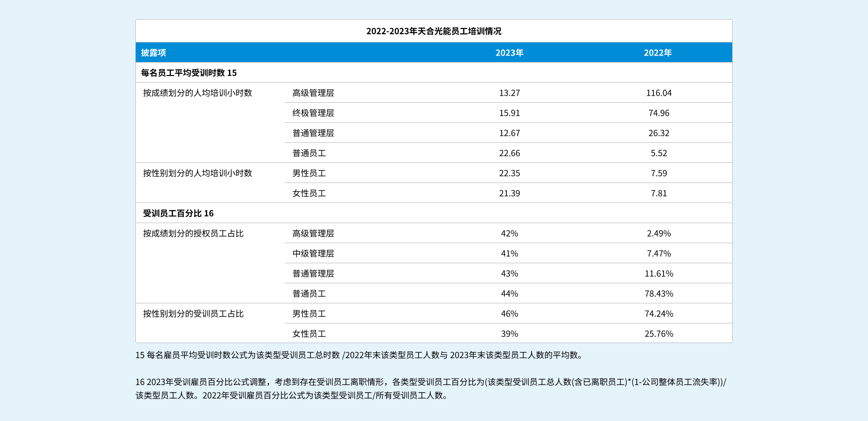The width and height of the screenshot is (868, 421).
Task: Select the cell with value 13.27
Action: point(509,93)
